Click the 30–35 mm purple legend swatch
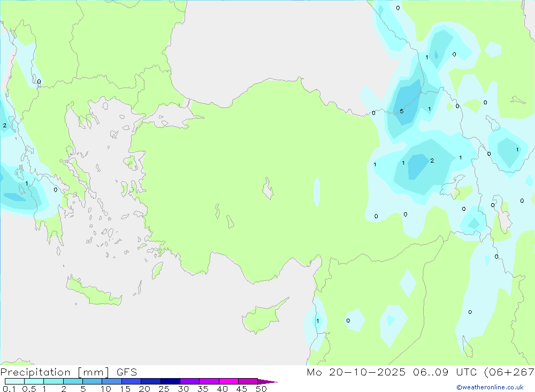This screenshot has height=392, width=535. tap(190, 381)
